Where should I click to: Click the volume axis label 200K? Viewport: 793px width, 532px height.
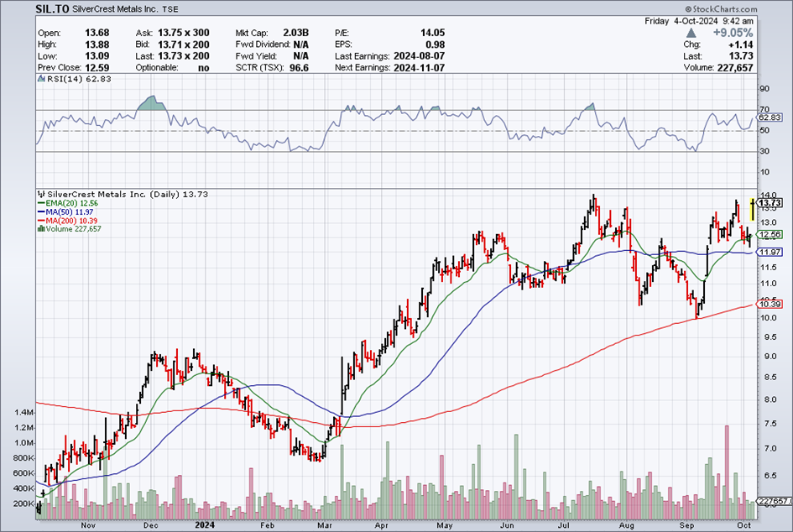pyautogui.click(x=23, y=503)
